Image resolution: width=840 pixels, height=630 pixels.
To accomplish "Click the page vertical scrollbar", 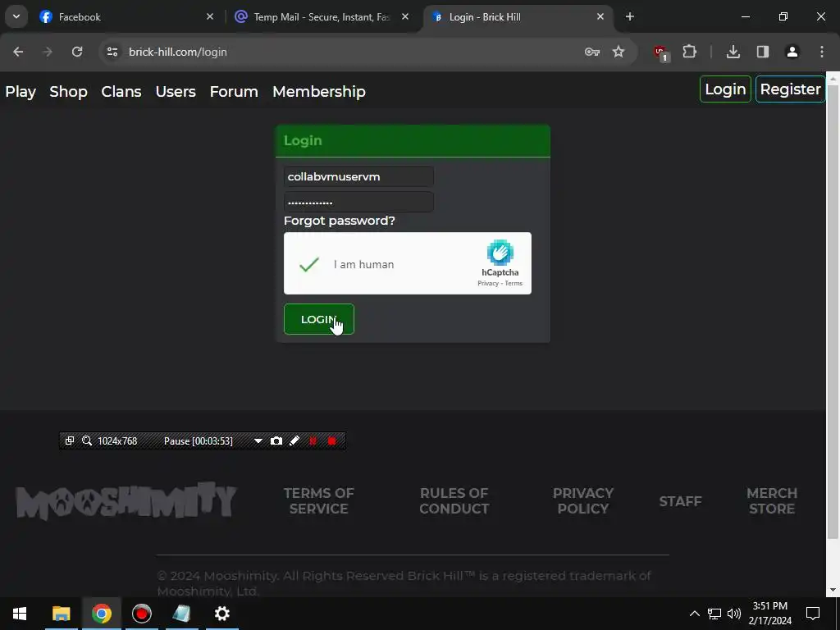I will [x=833, y=311].
